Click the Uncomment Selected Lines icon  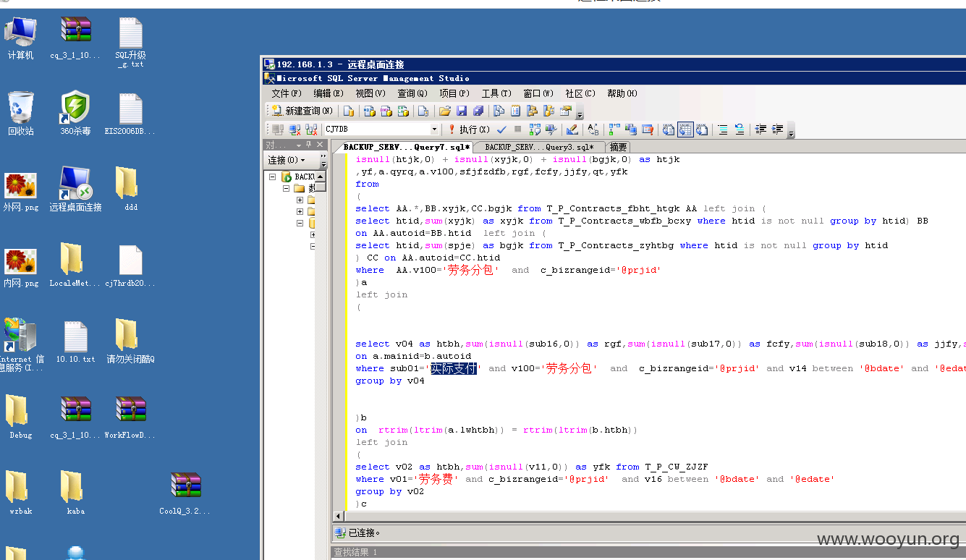[x=740, y=130]
